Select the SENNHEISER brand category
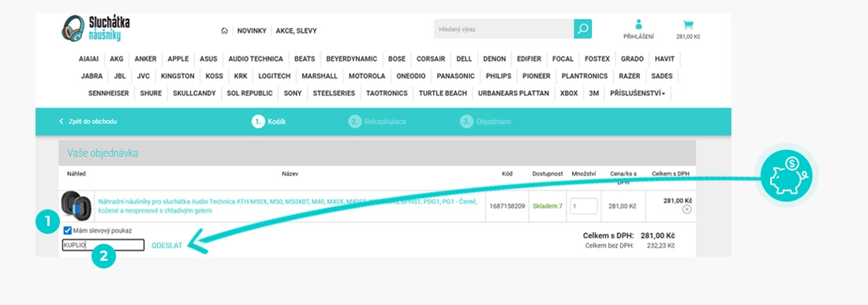 (x=109, y=93)
